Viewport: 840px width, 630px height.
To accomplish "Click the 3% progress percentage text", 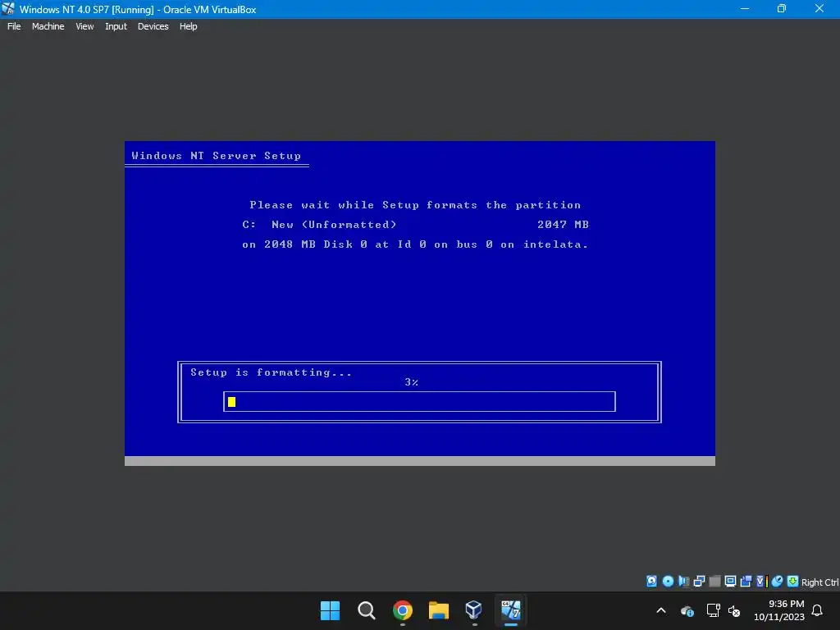I will click(412, 382).
